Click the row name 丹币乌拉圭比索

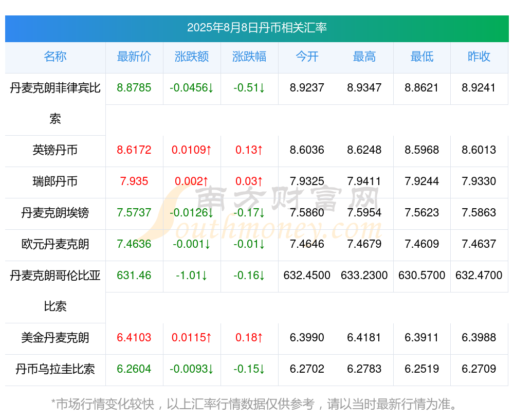[55, 369]
